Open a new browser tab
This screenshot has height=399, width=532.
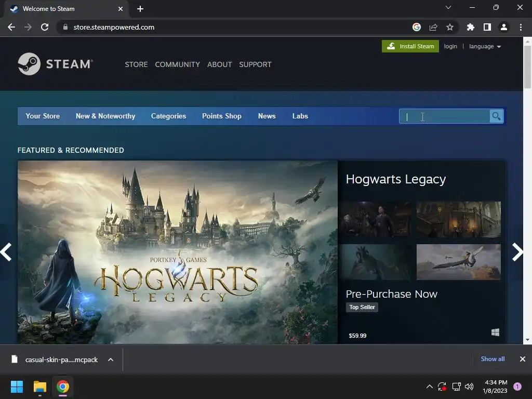140,9
